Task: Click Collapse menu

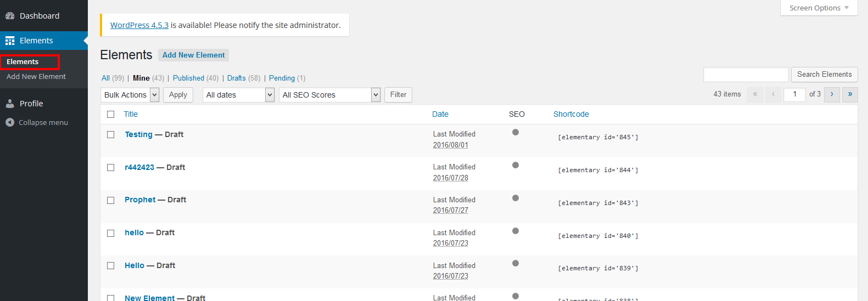Action: (43, 122)
